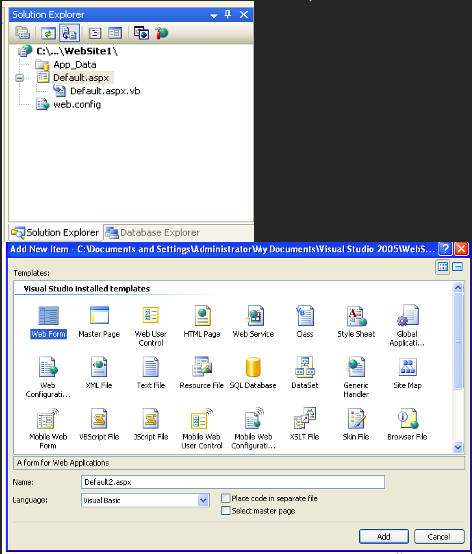The height and width of the screenshot is (554, 472).
Task: Select the Master Page template
Action: tap(99, 322)
